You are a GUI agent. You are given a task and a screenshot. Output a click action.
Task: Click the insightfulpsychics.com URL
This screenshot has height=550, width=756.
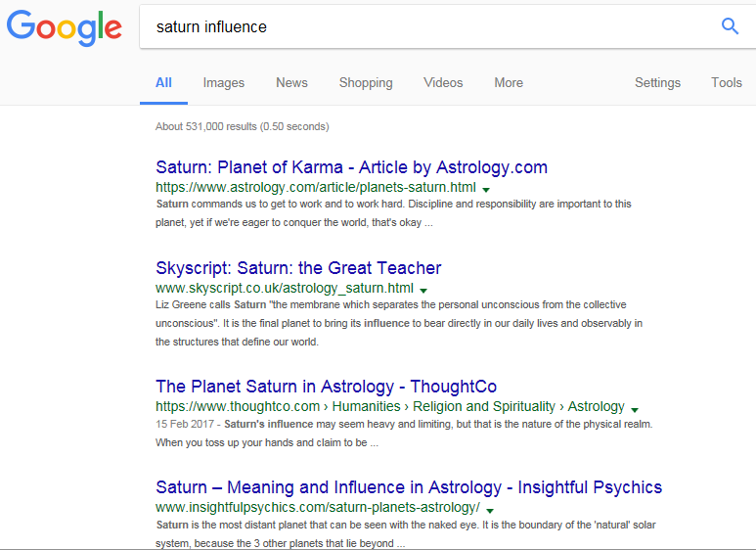point(318,508)
